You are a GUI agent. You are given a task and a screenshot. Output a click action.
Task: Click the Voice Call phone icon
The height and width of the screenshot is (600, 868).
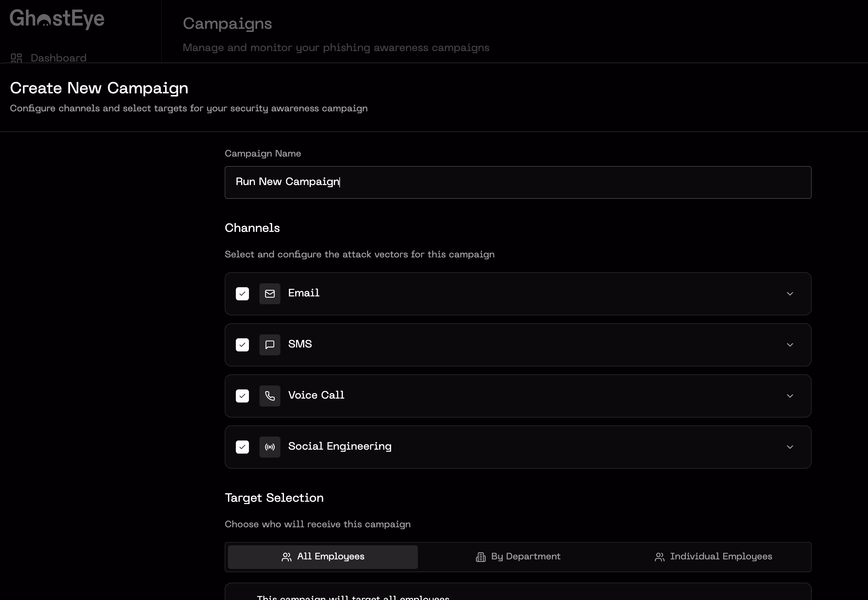pos(270,396)
